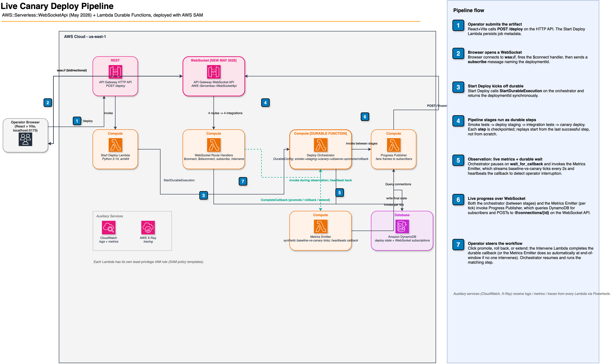Select the 'logs + metrics' caption under CloudWatch
611x364 pixels.
(109, 242)
